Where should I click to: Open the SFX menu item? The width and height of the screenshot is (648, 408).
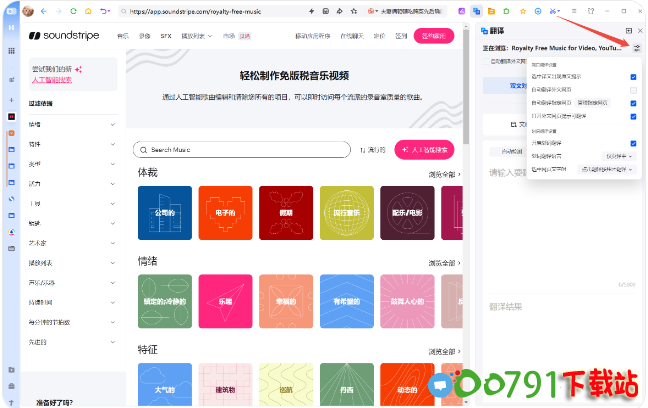point(166,36)
